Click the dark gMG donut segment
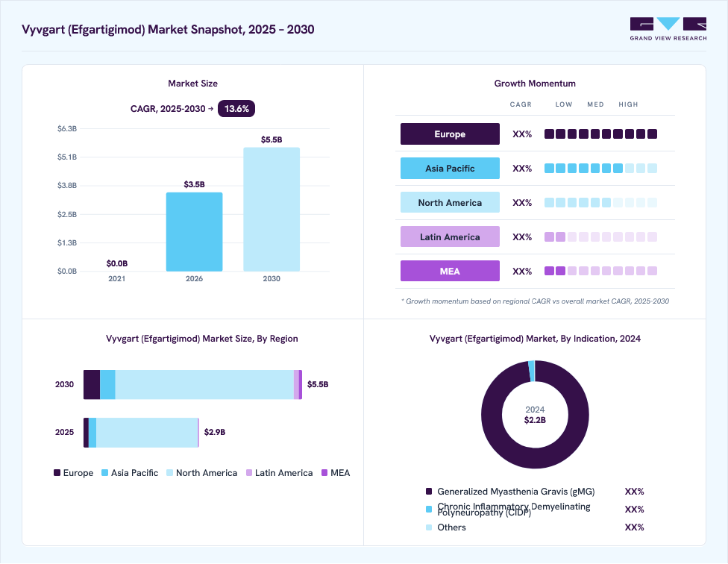 point(535,460)
